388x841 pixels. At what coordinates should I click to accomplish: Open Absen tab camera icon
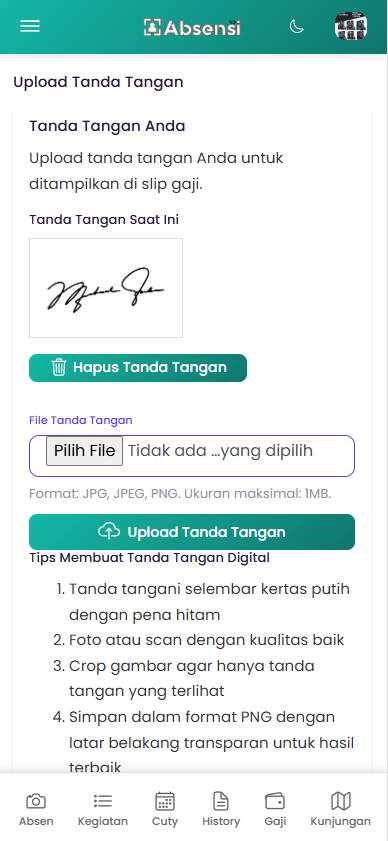point(36,801)
